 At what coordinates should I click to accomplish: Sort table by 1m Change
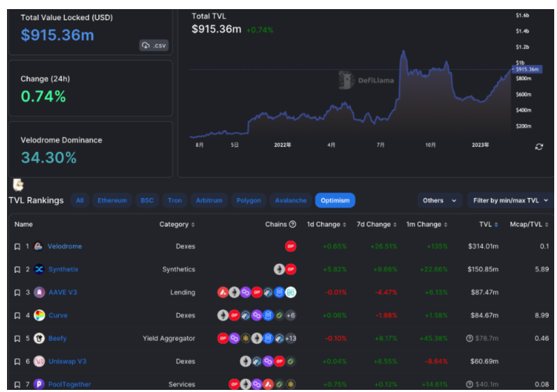(x=427, y=225)
